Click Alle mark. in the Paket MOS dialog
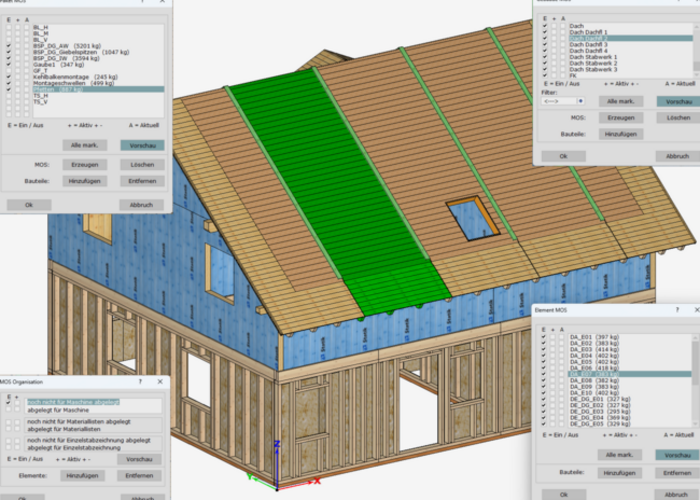Screen dimensions: 700x500 point(84,146)
